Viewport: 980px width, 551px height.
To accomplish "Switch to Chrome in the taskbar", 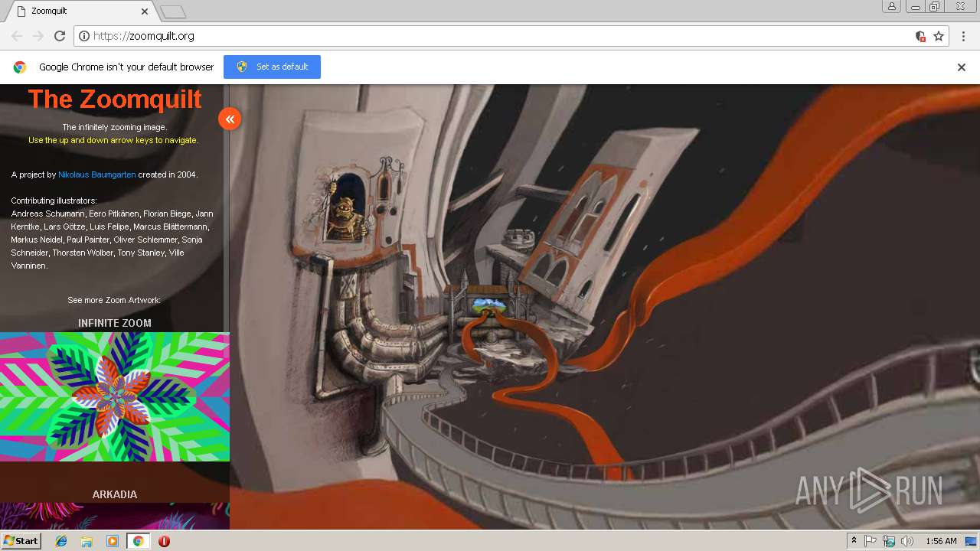I will 138,541.
